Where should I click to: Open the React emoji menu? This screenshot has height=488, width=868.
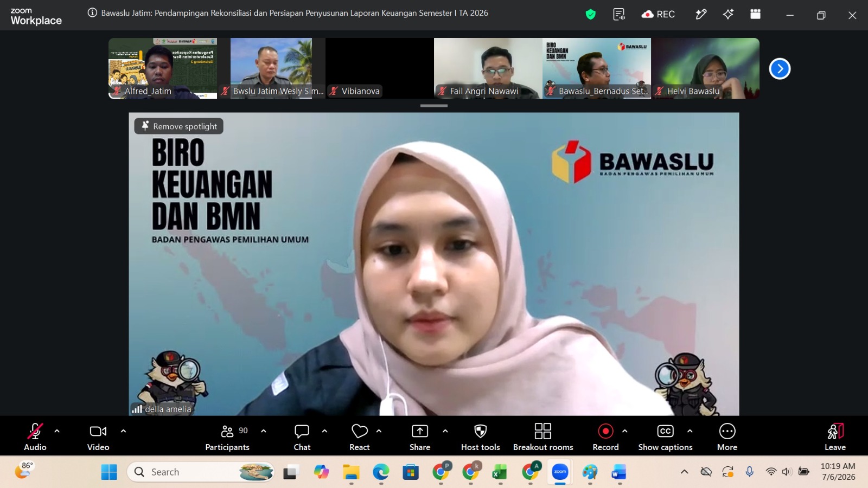coord(360,436)
